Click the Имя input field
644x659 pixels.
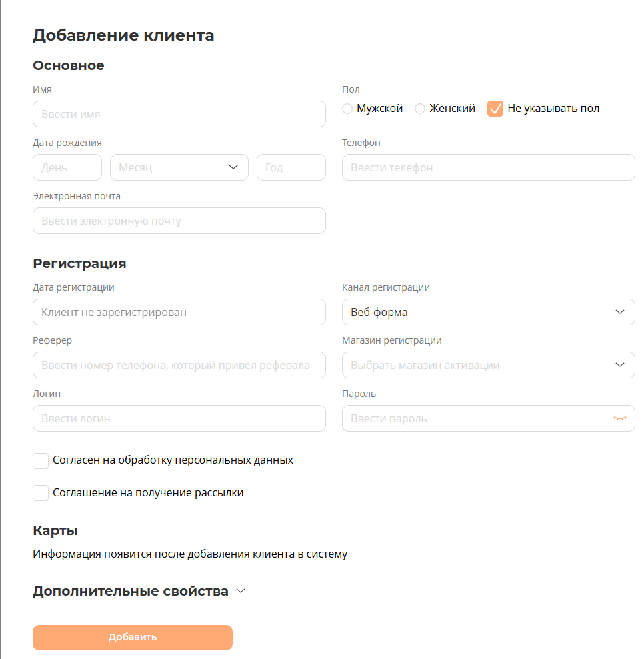pyautogui.click(x=179, y=114)
